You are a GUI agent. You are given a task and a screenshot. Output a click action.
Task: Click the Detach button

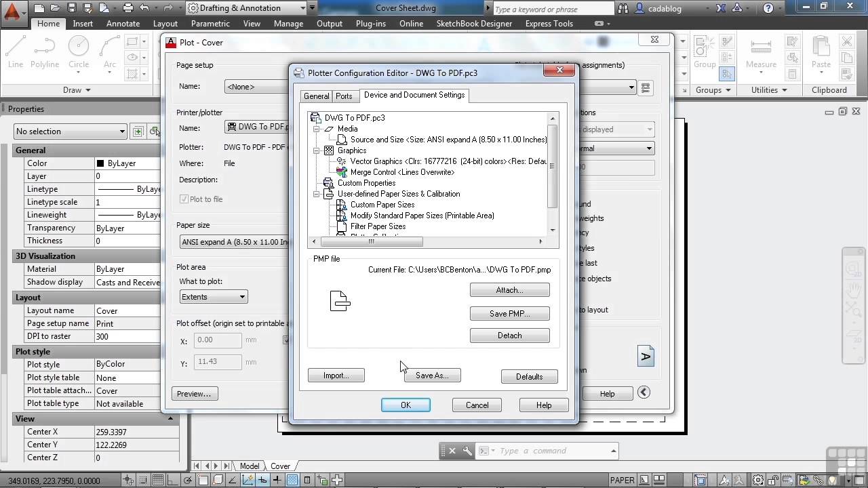coord(509,335)
